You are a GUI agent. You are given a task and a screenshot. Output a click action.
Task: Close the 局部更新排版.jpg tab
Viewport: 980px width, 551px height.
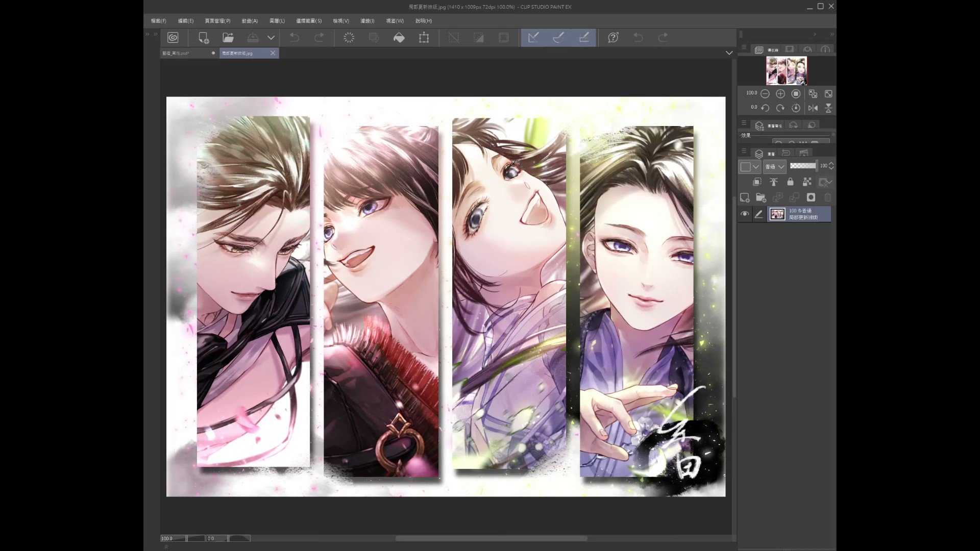[273, 53]
